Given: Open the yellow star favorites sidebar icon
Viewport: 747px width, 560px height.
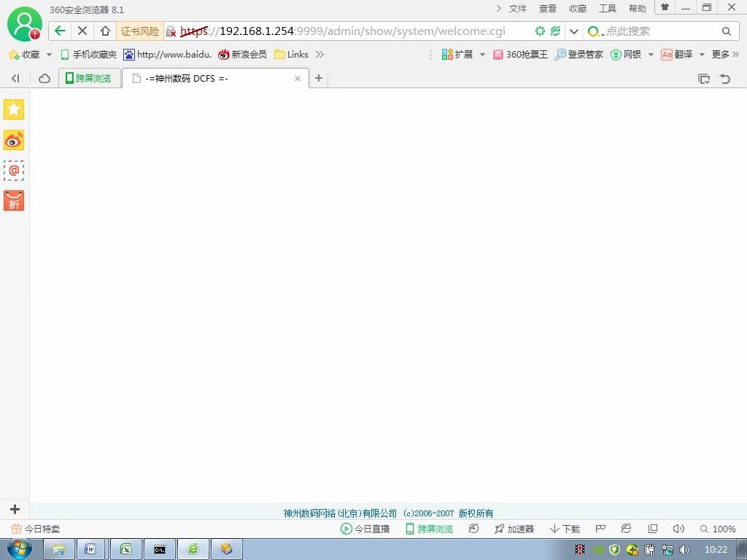Looking at the screenshot, I should [14, 109].
